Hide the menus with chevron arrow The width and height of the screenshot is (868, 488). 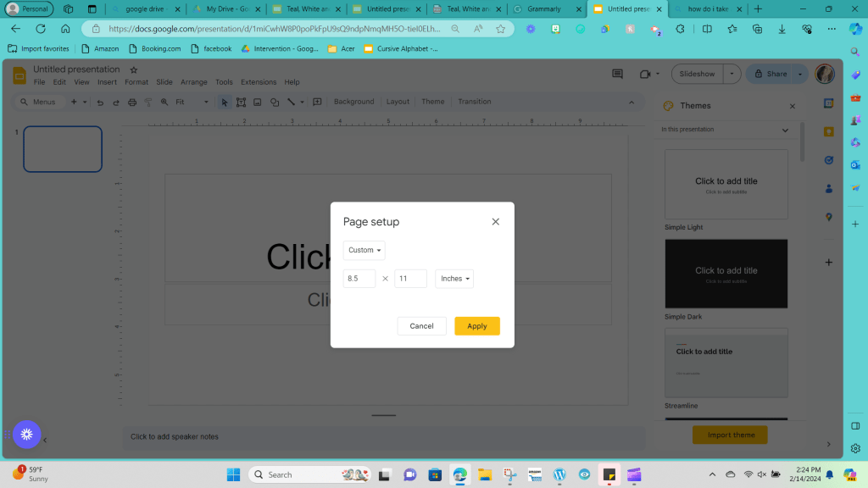tap(630, 102)
